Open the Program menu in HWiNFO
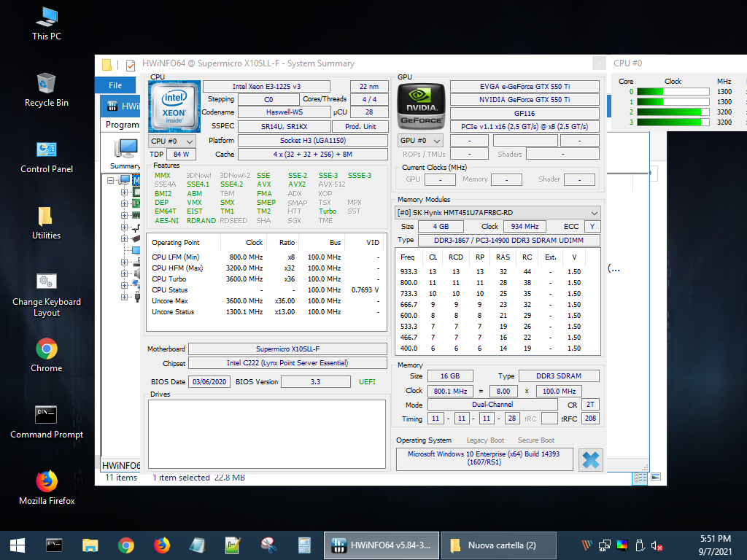The width and height of the screenshot is (747, 560). click(123, 125)
